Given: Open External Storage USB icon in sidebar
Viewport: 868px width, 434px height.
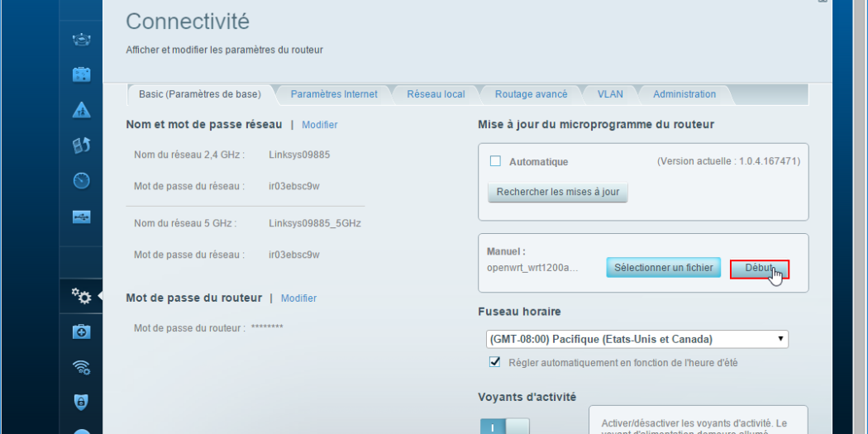Looking at the screenshot, I should [82, 217].
